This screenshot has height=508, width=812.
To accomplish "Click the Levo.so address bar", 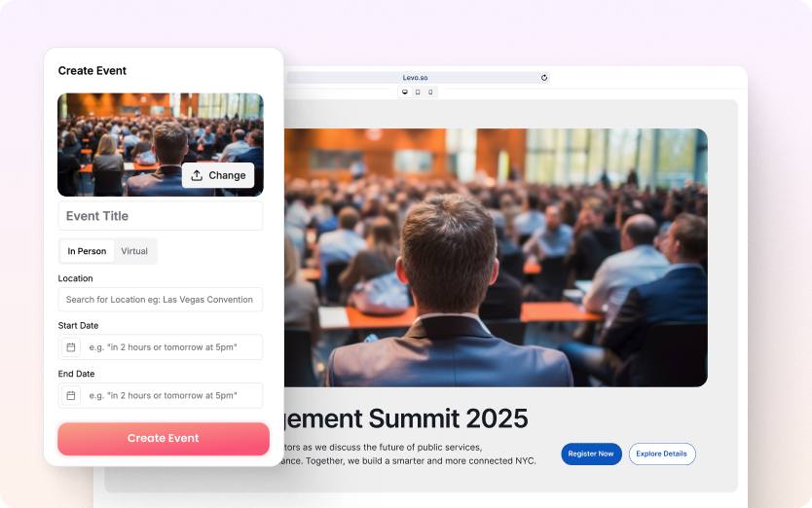I will point(415,78).
